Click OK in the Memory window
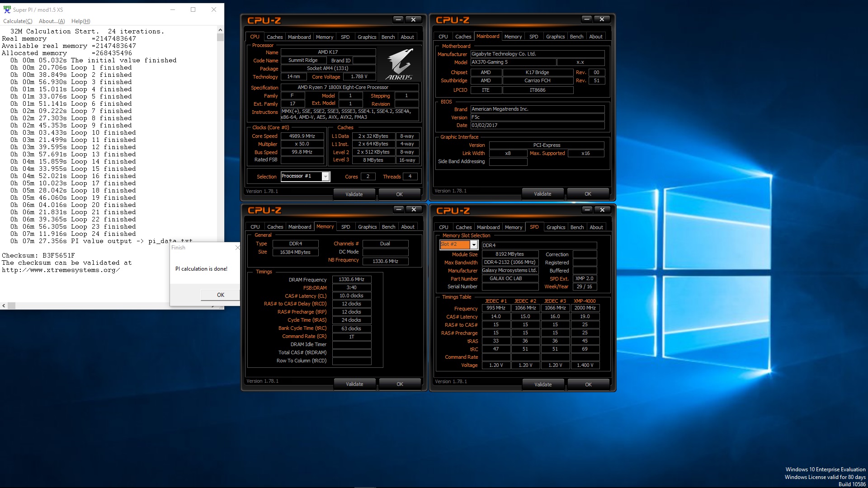Image resolution: width=868 pixels, height=488 pixels. click(x=400, y=384)
